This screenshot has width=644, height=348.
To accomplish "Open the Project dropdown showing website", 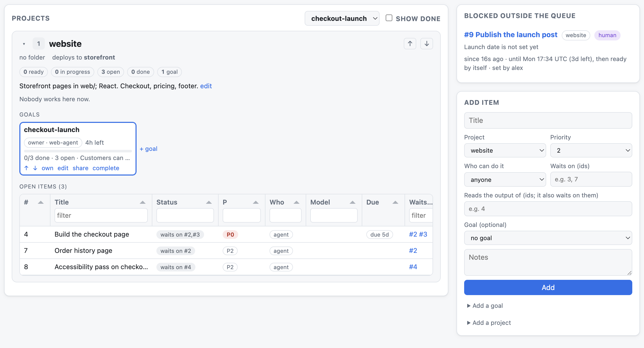I will [505, 150].
